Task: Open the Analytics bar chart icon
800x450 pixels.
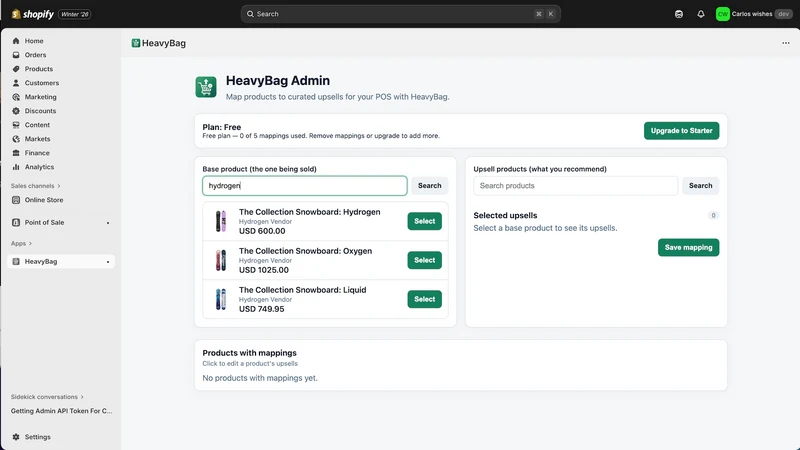Action: (16, 167)
